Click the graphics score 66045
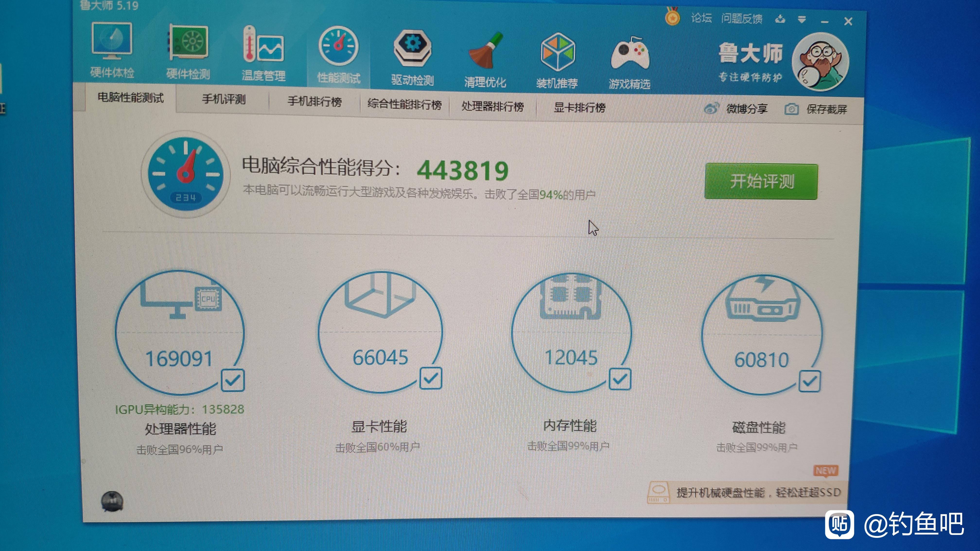Viewport: 980px width, 551px height. 380,357
